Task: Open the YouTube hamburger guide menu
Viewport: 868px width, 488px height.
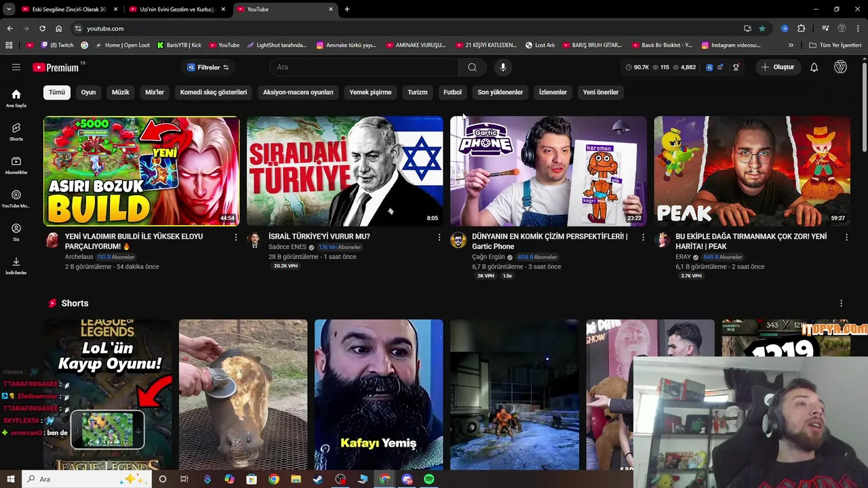Action: point(16,67)
